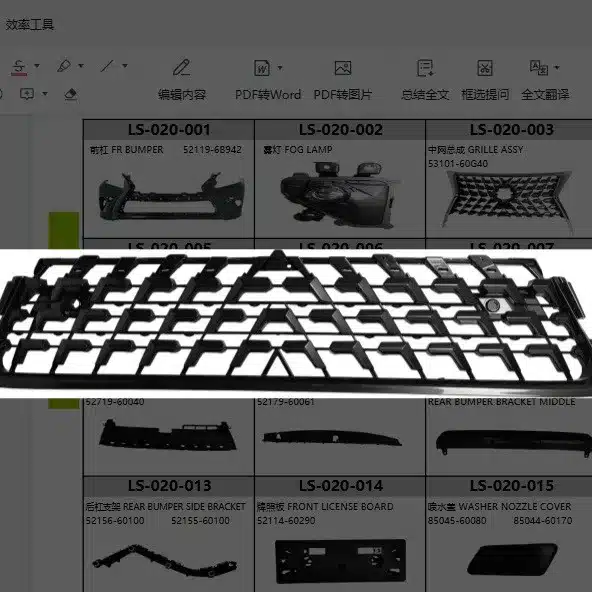Click the part image under 52719-60040
This screenshot has height=592, width=592.
pyautogui.click(x=168, y=435)
